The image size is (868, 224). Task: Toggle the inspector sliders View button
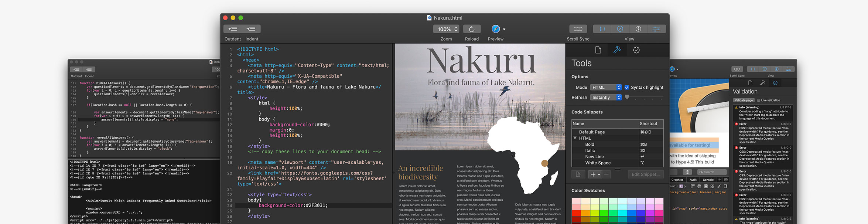(x=656, y=29)
